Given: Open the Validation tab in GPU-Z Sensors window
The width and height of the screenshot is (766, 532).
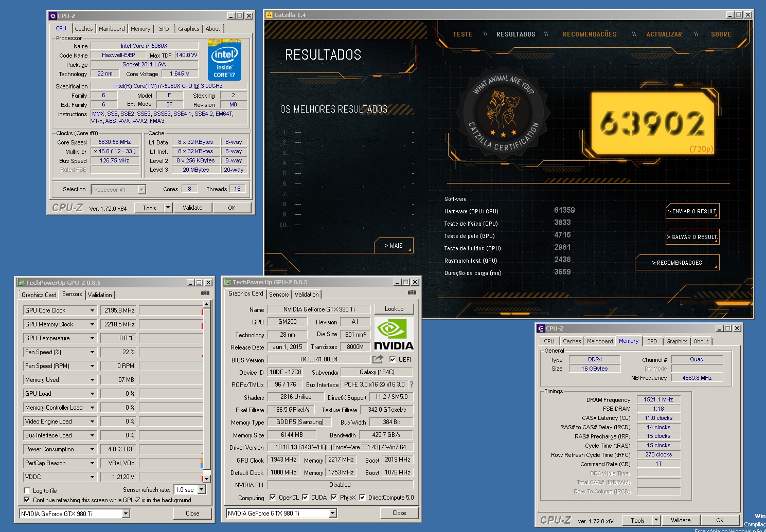Looking at the screenshot, I should (100, 295).
